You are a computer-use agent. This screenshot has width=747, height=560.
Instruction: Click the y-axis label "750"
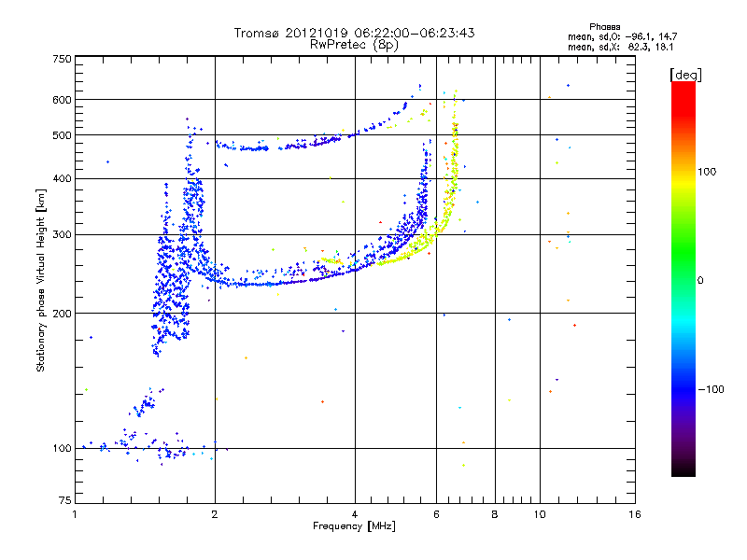(62, 59)
